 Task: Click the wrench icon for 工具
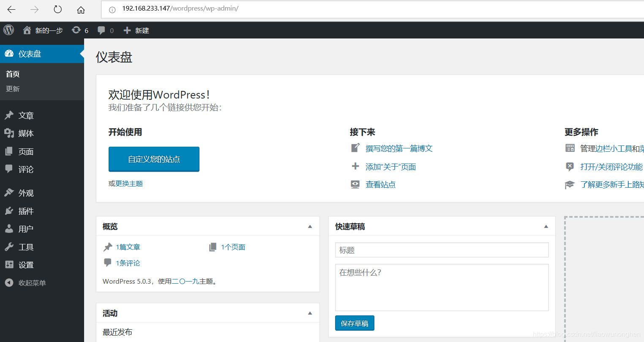tap(9, 247)
